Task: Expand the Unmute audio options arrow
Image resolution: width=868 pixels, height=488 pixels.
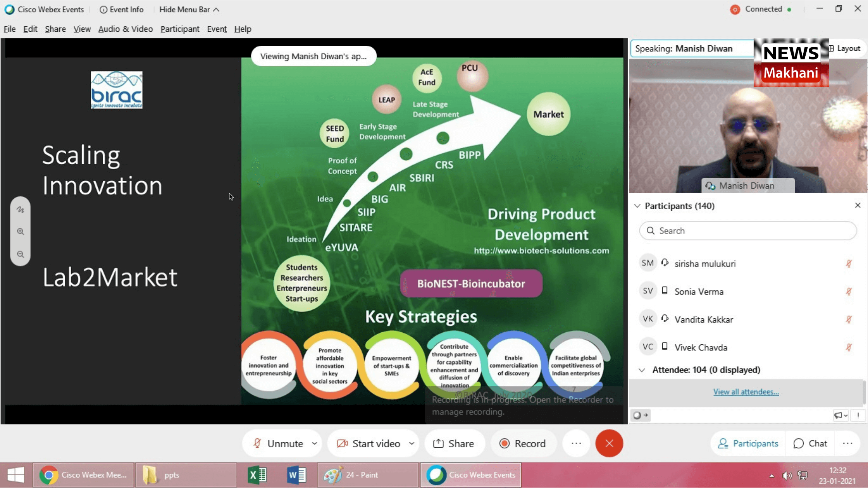Action: [x=315, y=443]
